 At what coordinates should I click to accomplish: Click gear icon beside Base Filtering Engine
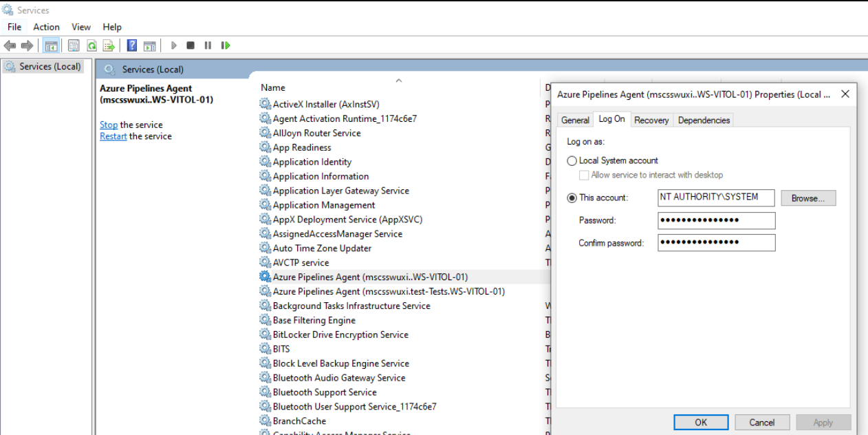(265, 320)
